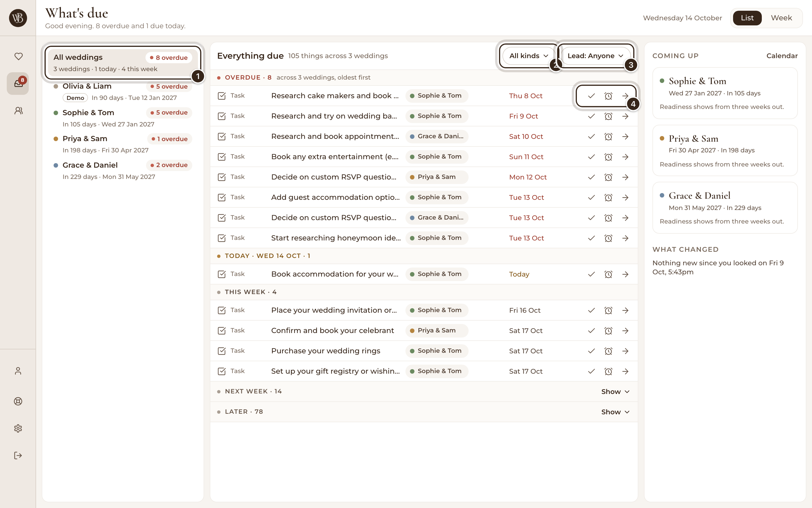The height and width of the screenshot is (508, 812).
Task: Tick the task checkbox for 'Place your wedding invitation or...'
Action: click(222, 310)
